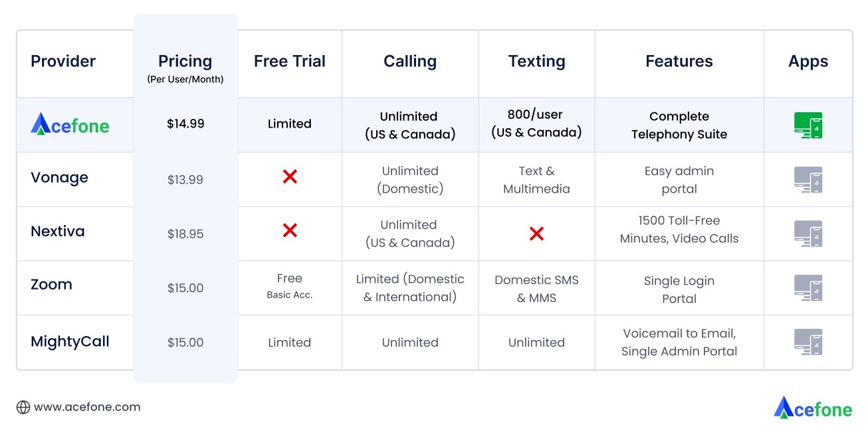Click the Zoom $15.00 price cell
The width and height of the screenshot is (868, 435).
point(185,288)
